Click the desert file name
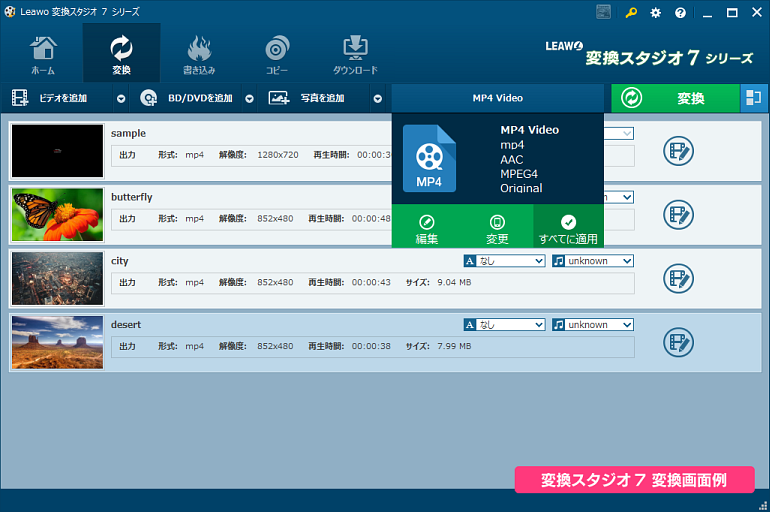The width and height of the screenshot is (770, 512). point(126,325)
